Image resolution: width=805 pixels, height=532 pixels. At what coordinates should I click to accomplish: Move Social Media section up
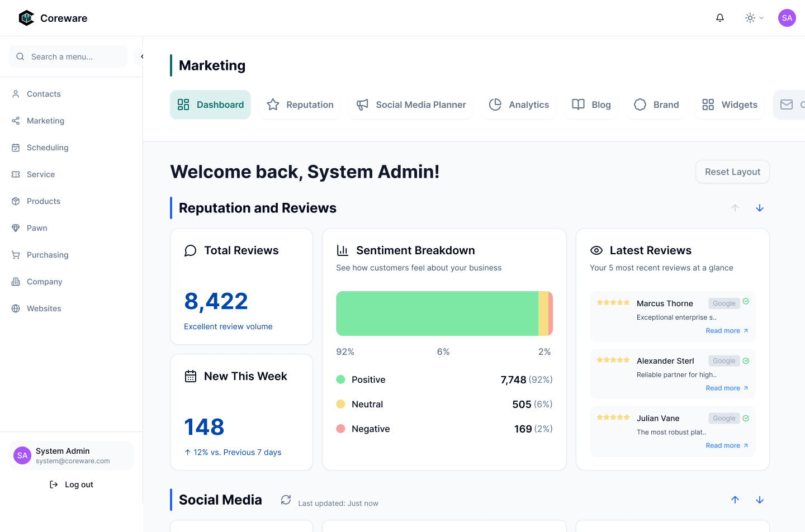(735, 500)
